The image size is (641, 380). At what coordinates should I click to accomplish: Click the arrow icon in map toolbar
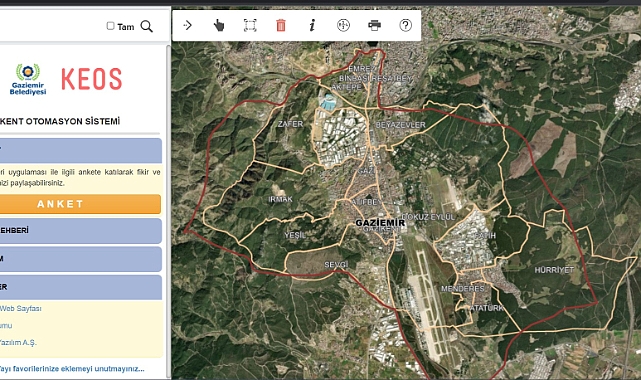click(188, 25)
